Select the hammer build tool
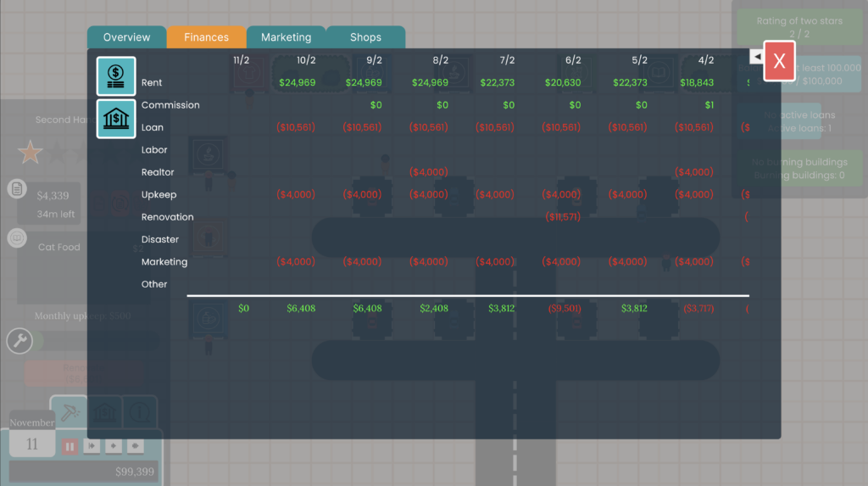Screen dimensions: 868x486 (69, 412)
